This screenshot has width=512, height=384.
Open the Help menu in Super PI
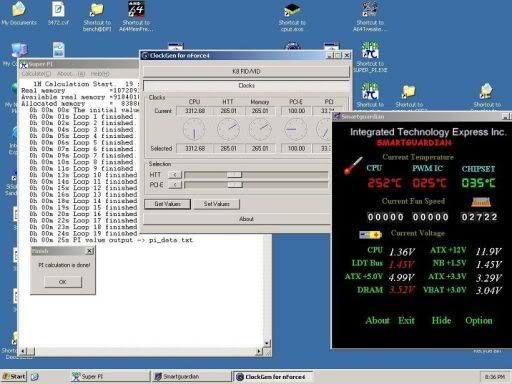tap(100, 74)
